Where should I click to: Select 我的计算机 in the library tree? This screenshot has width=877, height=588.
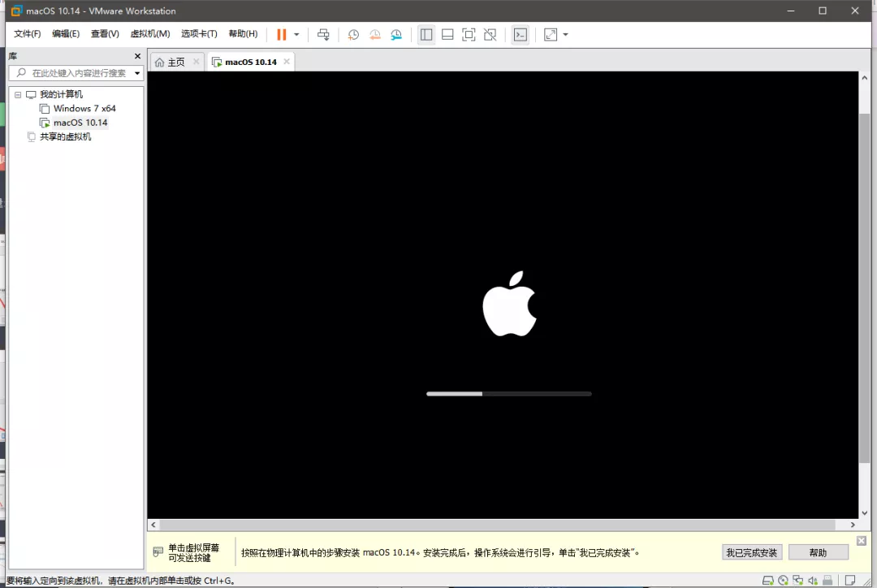(x=61, y=94)
